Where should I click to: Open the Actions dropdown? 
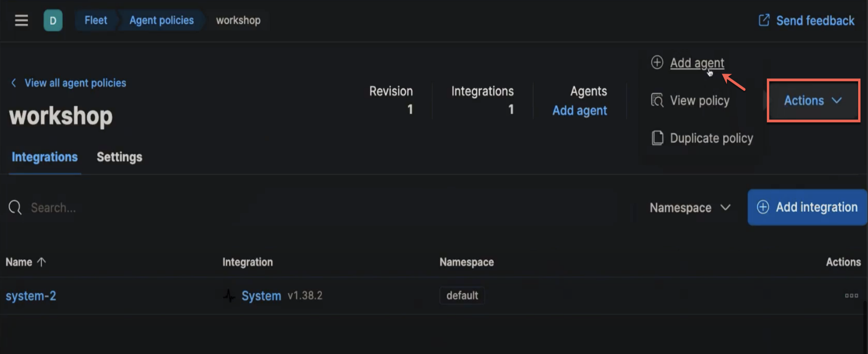[x=813, y=101]
